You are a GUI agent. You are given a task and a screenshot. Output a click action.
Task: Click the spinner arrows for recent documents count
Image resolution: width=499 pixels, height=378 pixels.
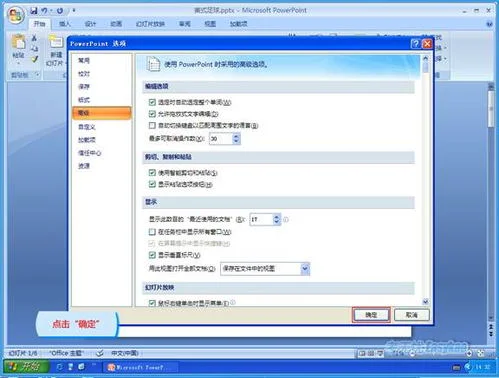pyautogui.click(x=276, y=219)
